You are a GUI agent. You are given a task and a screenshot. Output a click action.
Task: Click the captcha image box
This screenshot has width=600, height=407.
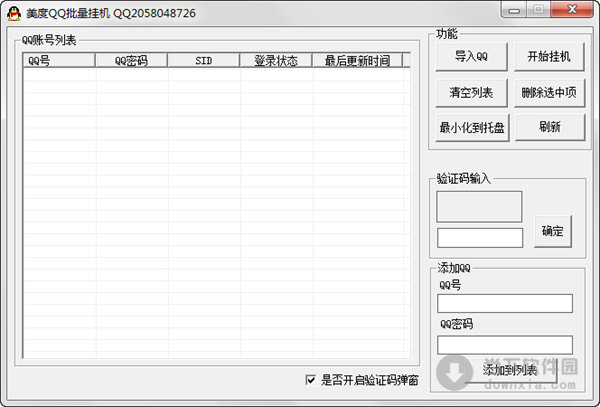(479, 207)
